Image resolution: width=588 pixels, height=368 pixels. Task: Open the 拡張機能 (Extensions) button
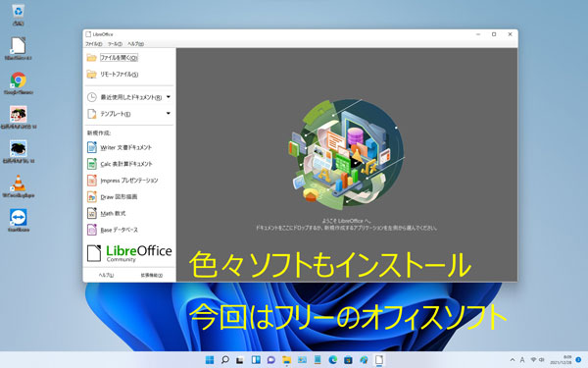pyautogui.click(x=152, y=275)
